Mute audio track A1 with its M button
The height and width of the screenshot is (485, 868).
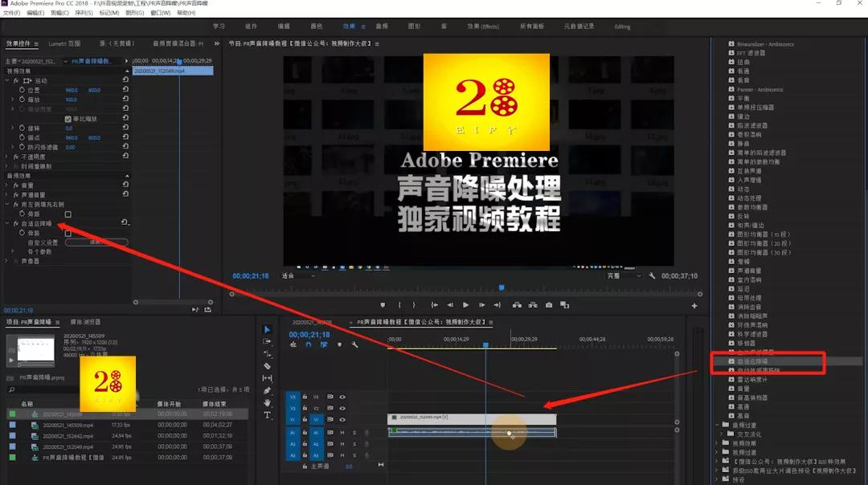pos(342,432)
